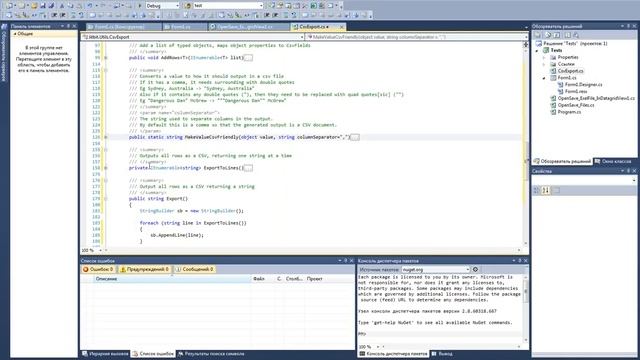Open the class dropdown showing CsvExport
Screen dimensions: 640x360
302,37
